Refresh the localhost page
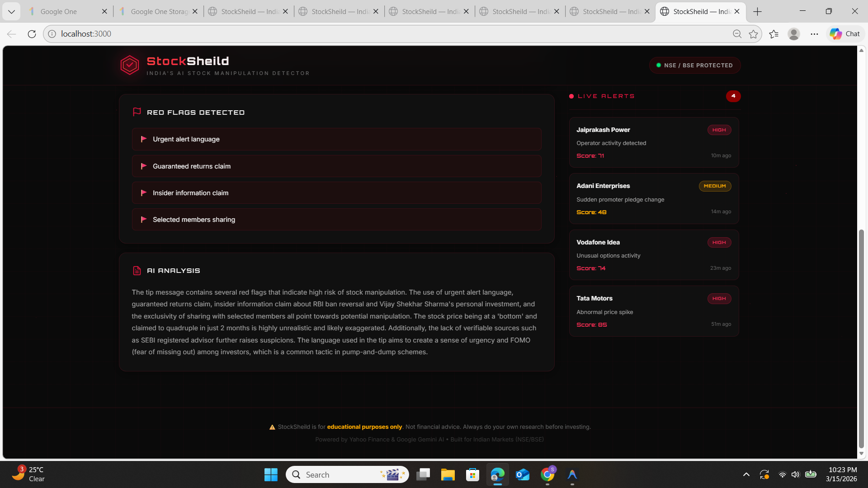The image size is (868, 488). [x=32, y=34]
